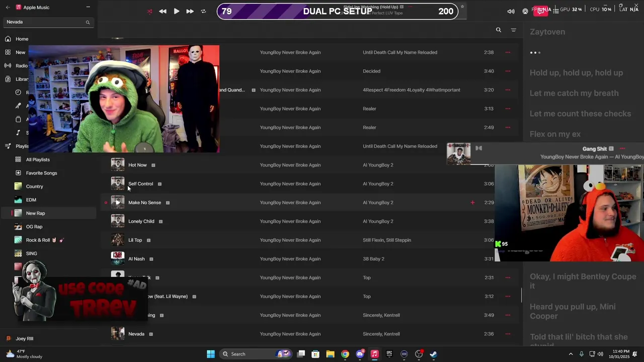This screenshot has height=362, width=644.
Task: Skip to the previous track
Action: coord(163,11)
